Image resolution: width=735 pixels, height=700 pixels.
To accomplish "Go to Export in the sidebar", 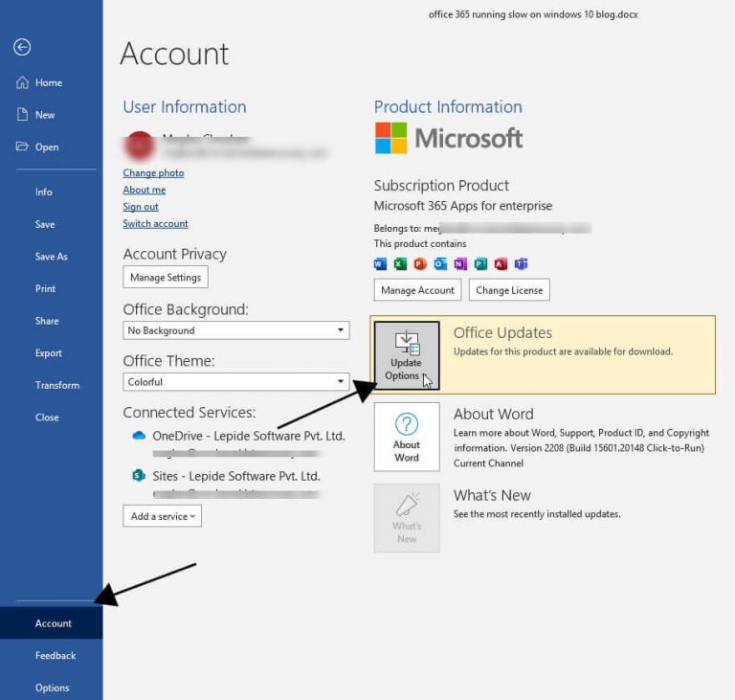I will [49, 353].
